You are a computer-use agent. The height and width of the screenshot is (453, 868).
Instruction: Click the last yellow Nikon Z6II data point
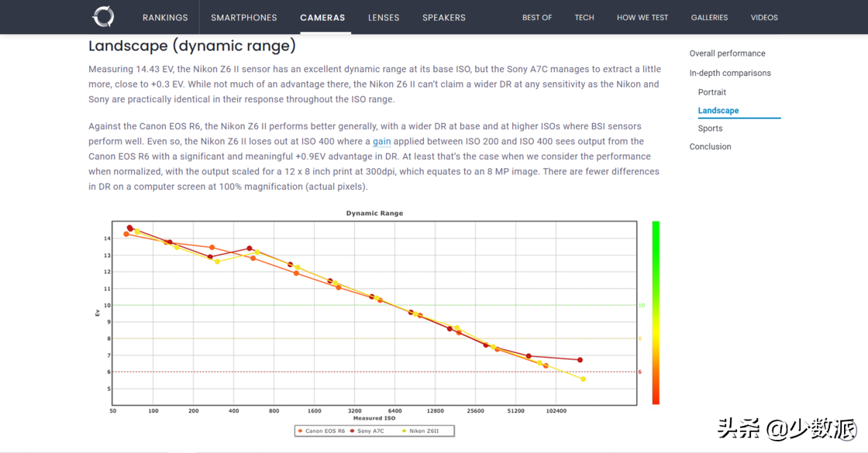pos(583,379)
